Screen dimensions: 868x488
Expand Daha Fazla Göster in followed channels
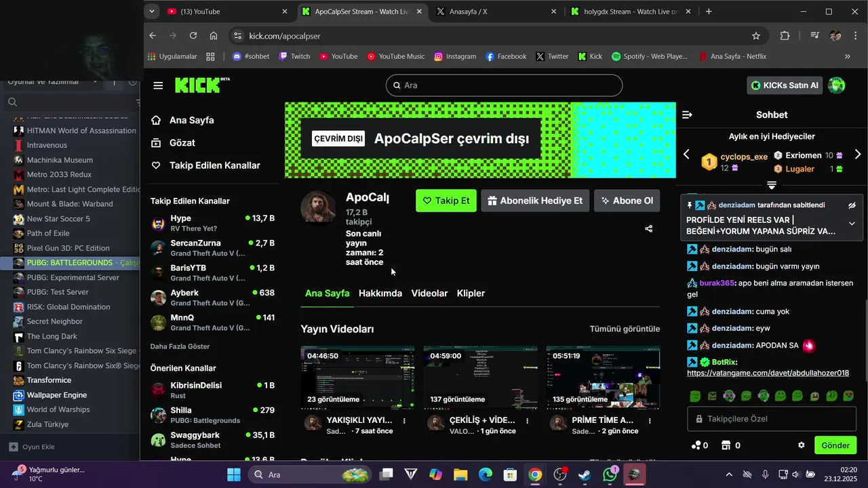click(x=180, y=346)
